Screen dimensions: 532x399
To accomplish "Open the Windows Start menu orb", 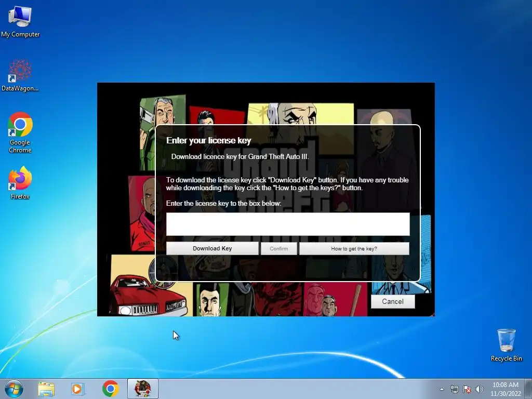I will coord(14,389).
